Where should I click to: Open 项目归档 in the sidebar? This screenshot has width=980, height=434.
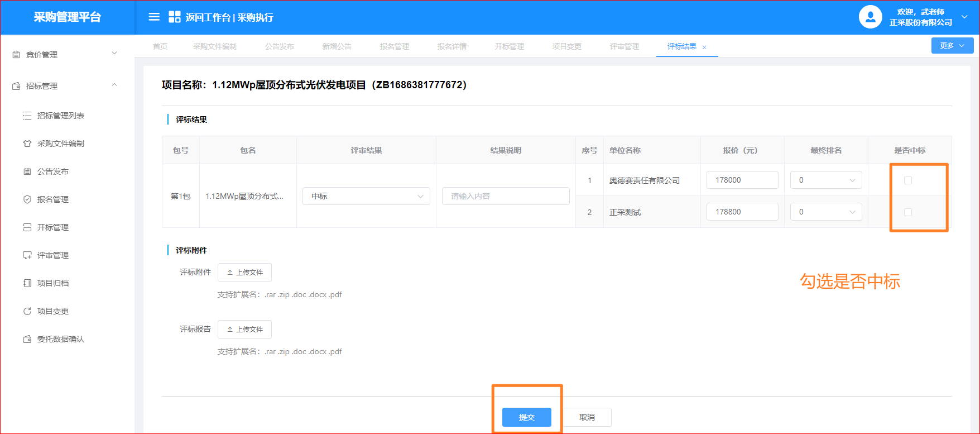pyautogui.click(x=52, y=283)
